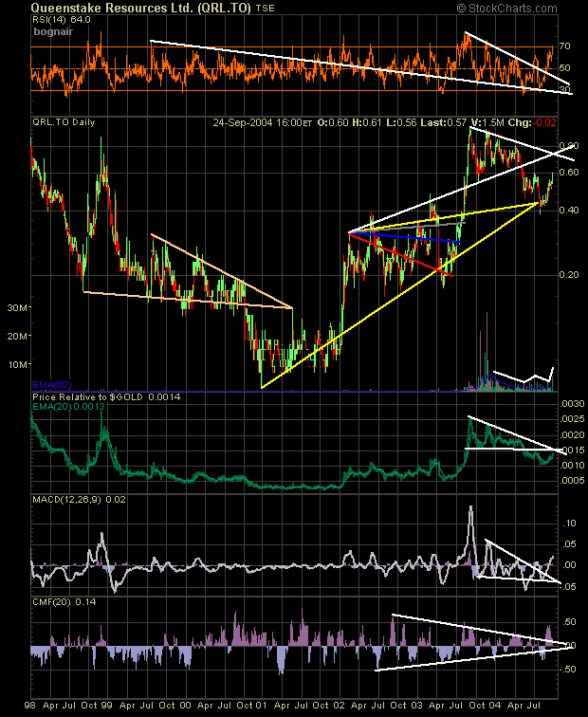Click the '03' year label on time axis
Image resolution: width=588 pixels, height=717 pixels.
coord(416,705)
